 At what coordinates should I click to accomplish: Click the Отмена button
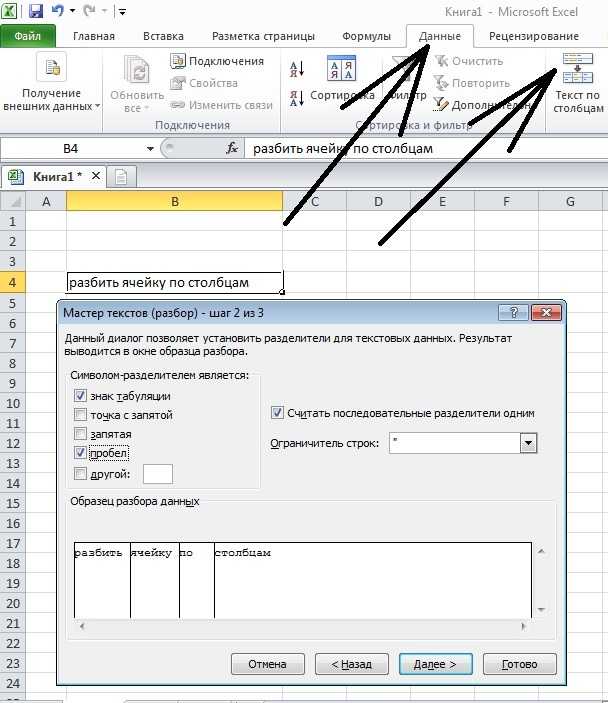268,664
